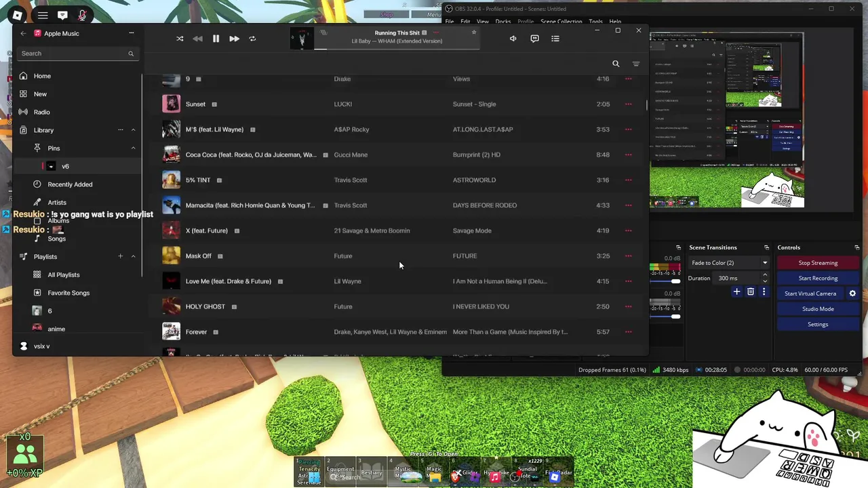The width and height of the screenshot is (868, 488).
Task: Open the vslx v profile
Action: (42, 346)
